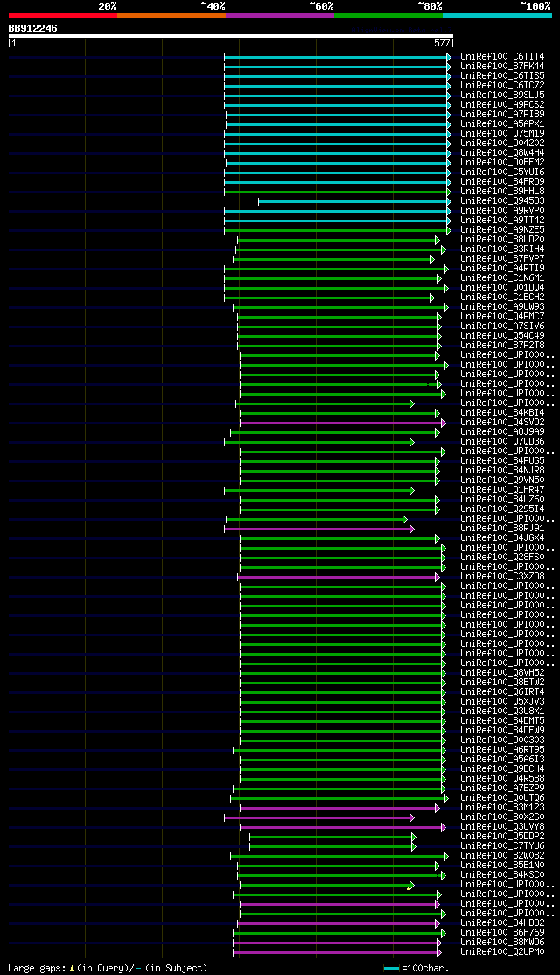The width and height of the screenshot is (560, 975).
Task: Select label UniRef100_B6H769
Action: pyautogui.click(x=502, y=933)
